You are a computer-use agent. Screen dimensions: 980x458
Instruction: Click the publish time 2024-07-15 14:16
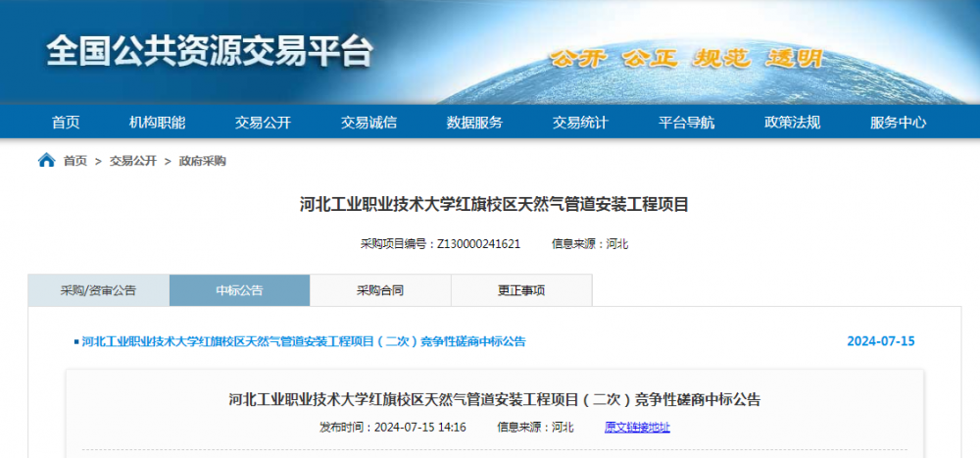click(420, 428)
